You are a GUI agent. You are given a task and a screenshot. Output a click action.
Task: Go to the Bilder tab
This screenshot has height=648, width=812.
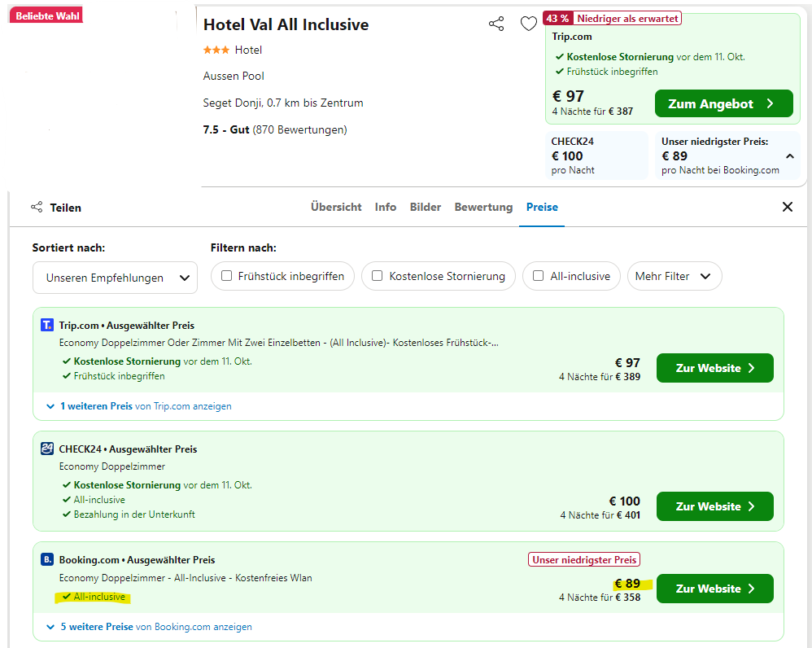(x=426, y=208)
